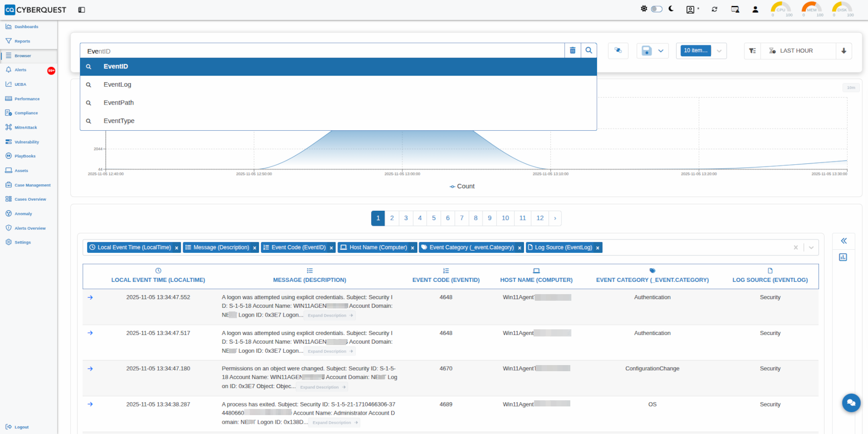The image size is (868, 434).
Task: Toggle the sidebar collapse button near logo
Action: (82, 10)
